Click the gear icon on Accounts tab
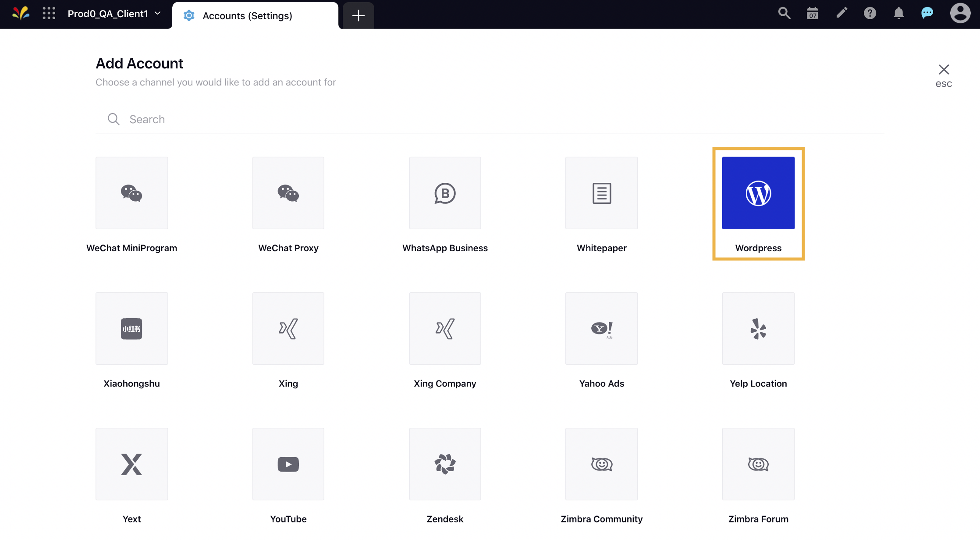This screenshot has height=540, width=980. tap(189, 16)
